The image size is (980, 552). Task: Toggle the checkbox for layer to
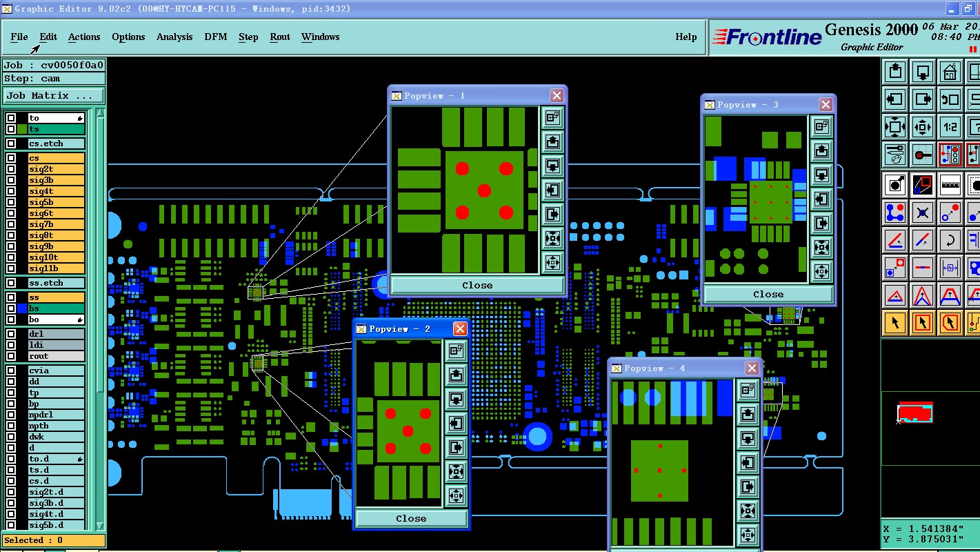click(x=11, y=118)
